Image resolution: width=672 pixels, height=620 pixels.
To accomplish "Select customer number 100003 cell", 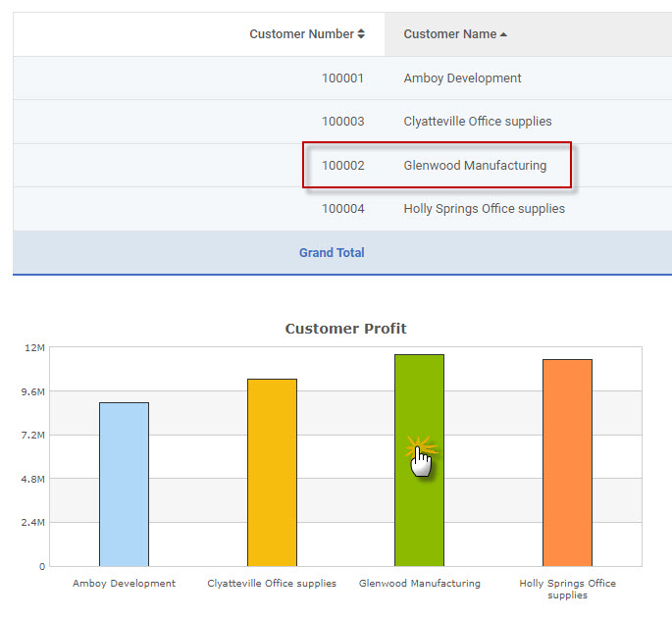I will coord(342,122).
